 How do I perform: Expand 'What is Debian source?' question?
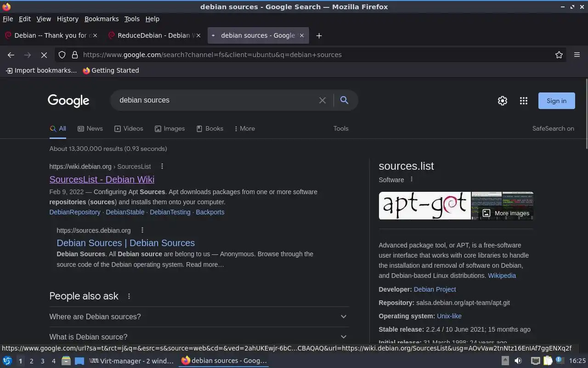pos(199,337)
